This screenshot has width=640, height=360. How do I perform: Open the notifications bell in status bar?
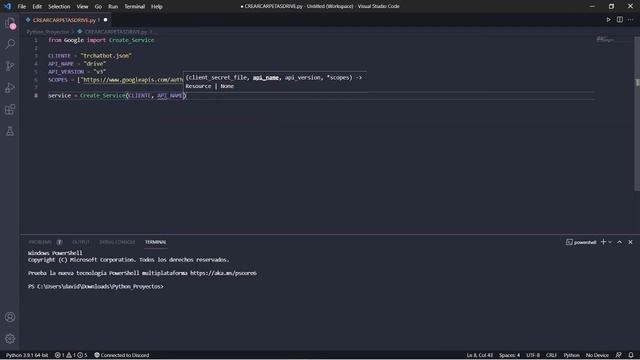point(631,355)
